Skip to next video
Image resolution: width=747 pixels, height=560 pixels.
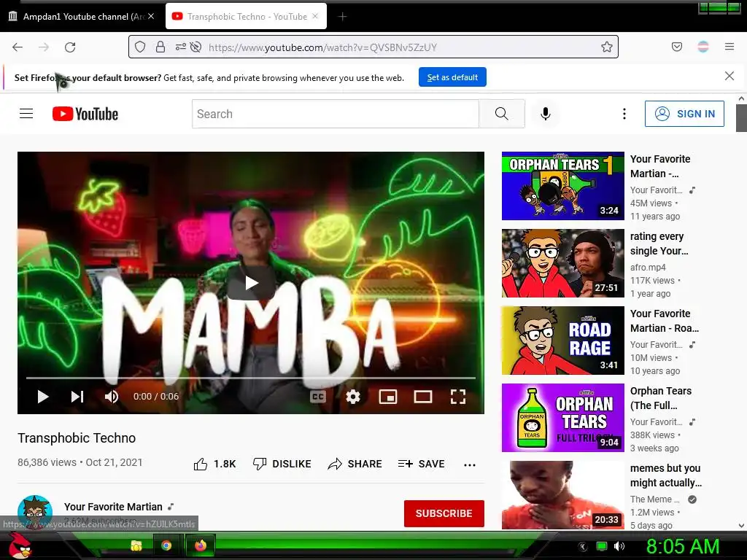(77, 397)
